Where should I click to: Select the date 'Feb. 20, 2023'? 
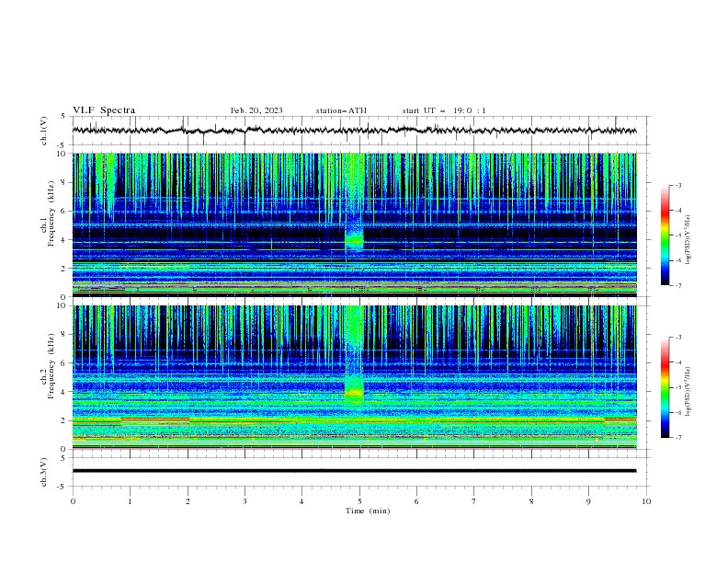click(x=256, y=110)
